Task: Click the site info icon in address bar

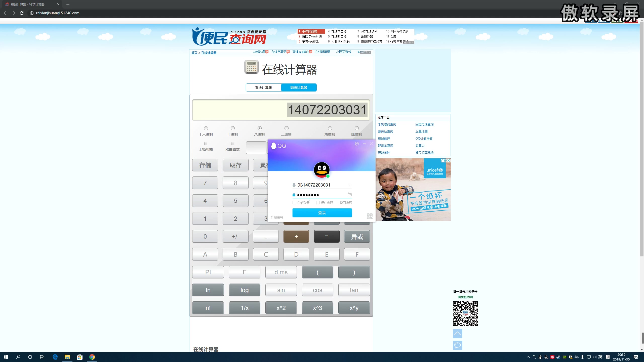Action: (x=31, y=13)
